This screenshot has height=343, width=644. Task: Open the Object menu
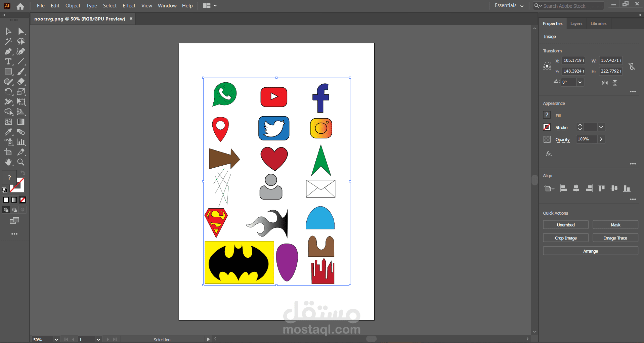pyautogui.click(x=73, y=6)
